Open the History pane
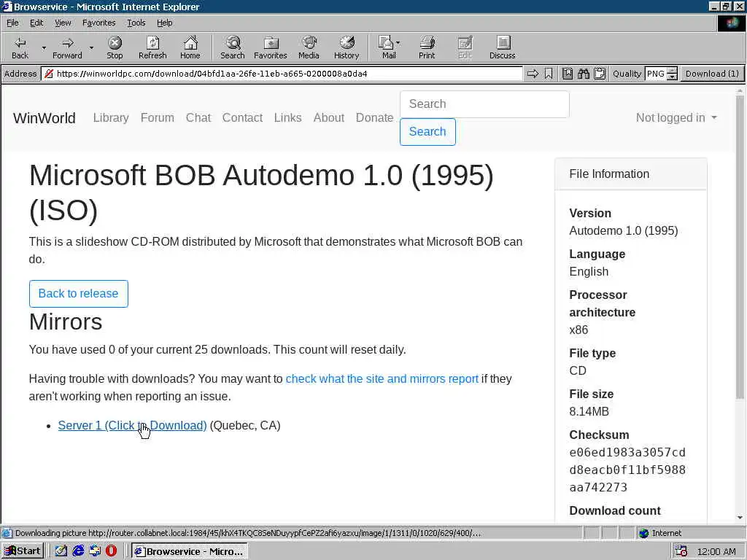Viewport: 747px width, 560px height. pyautogui.click(x=347, y=47)
